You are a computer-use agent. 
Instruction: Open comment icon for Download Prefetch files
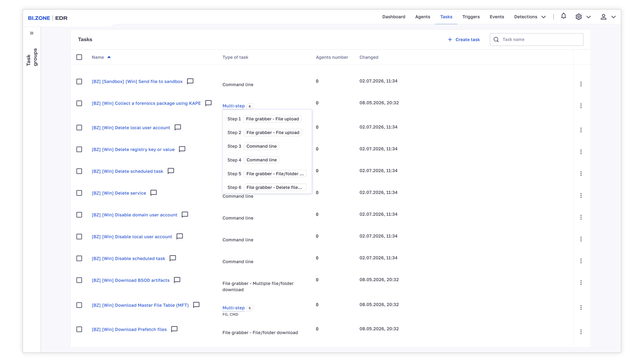point(174,329)
